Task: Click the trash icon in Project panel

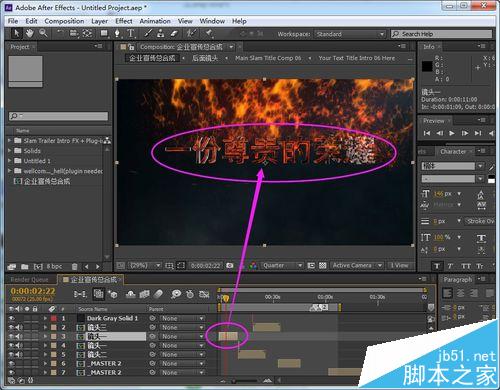Action: pos(75,266)
